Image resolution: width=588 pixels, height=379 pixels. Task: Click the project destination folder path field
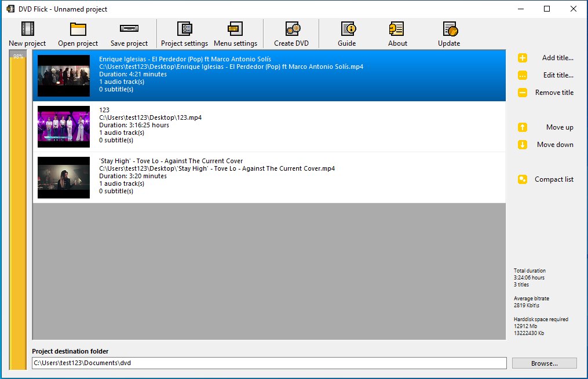(269, 363)
